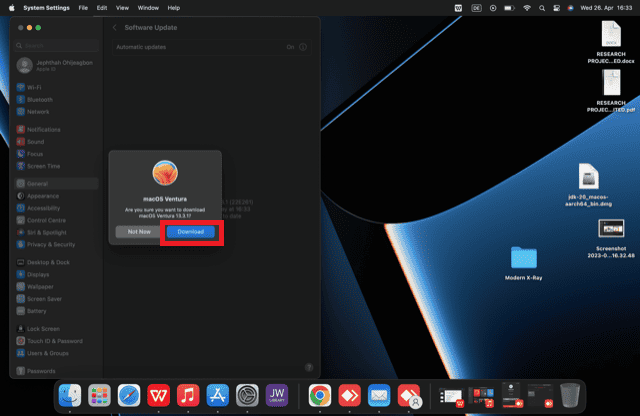Open the Trash in the Dock
Screen dimensions: 640x416
(570, 395)
